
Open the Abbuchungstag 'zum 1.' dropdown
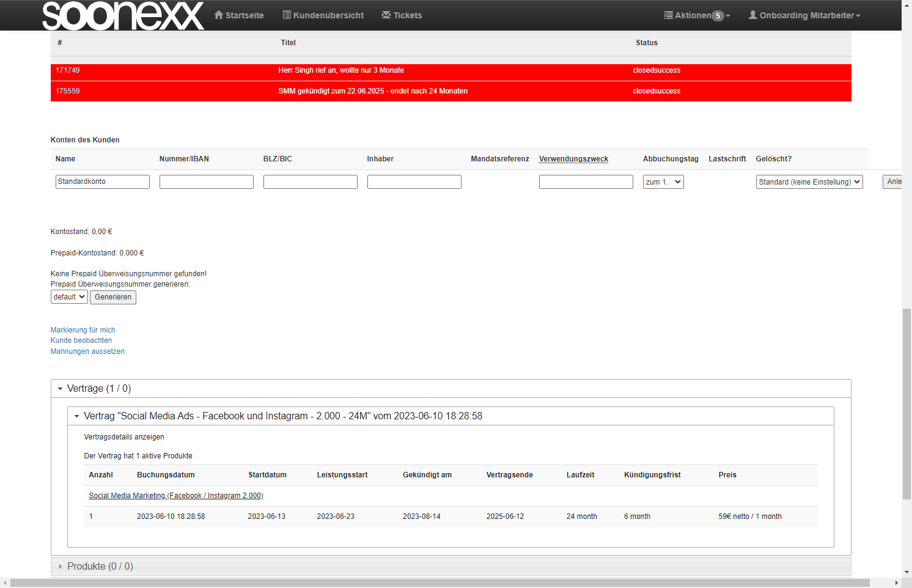point(663,182)
